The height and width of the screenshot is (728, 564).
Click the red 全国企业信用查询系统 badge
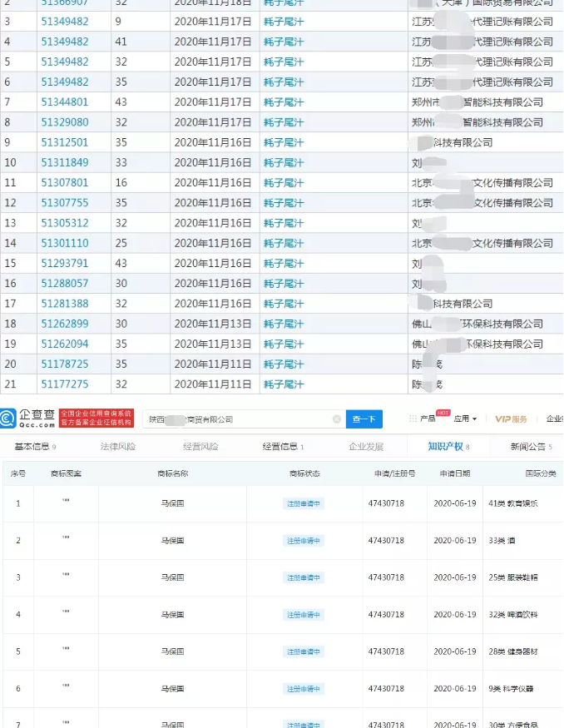(96, 418)
